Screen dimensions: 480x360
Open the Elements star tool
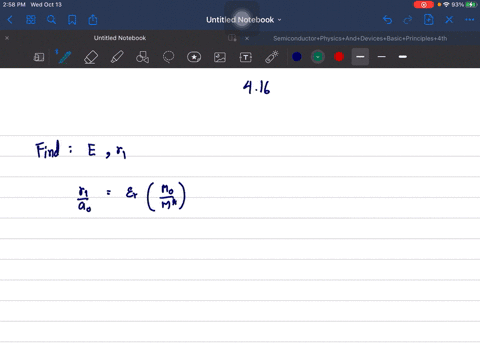[x=194, y=57]
